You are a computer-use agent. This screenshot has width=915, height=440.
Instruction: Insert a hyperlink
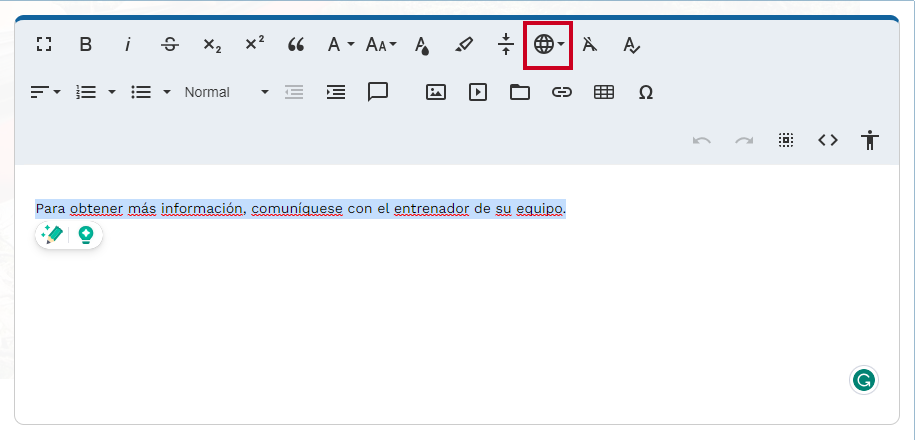(562, 92)
